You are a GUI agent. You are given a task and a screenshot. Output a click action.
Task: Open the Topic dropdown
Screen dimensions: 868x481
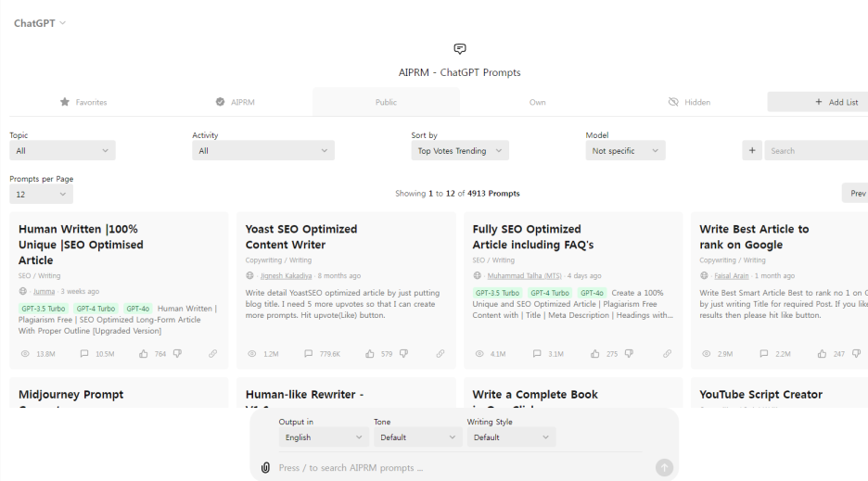(x=62, y=150)
